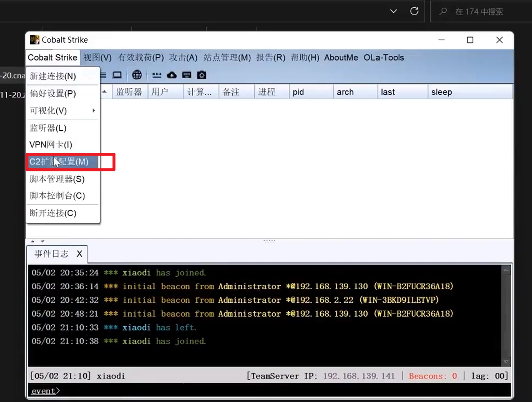The width and height of the screenshot is (532, 402).
Task: Open the OLa-Tools menu
Action: tap(384, 58)
